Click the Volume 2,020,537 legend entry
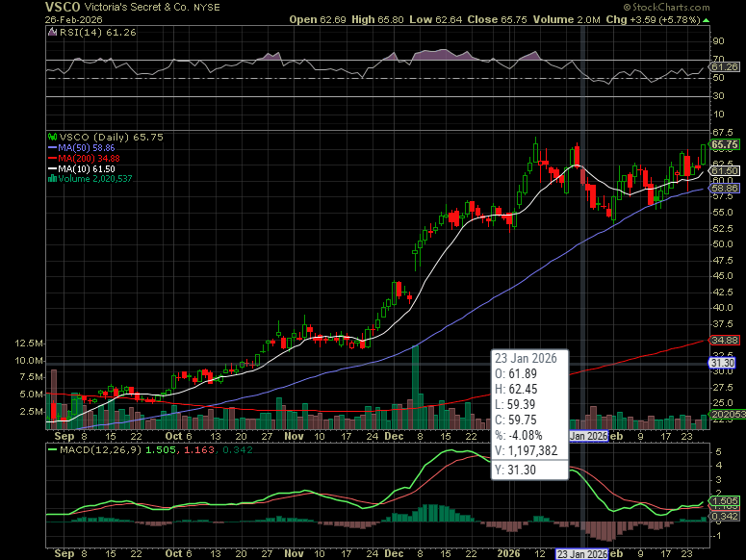 point(95,179)
